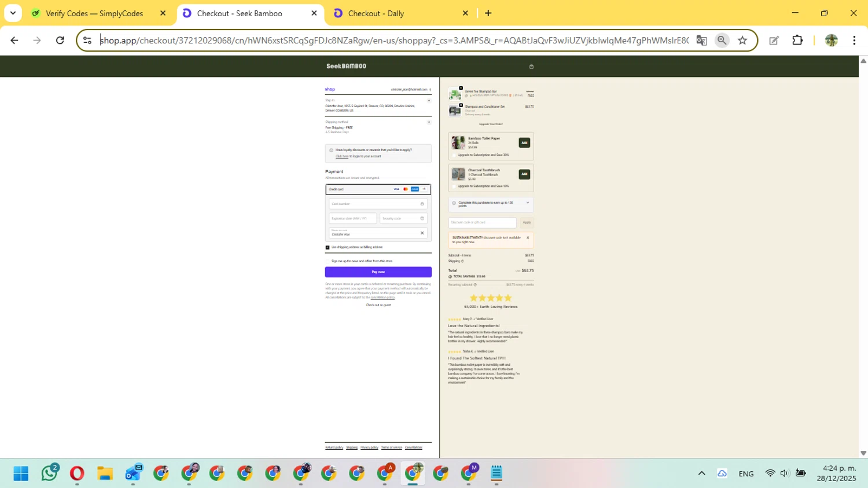
Task: Click the loyalty discounts info icon
Action: [331, 151]
